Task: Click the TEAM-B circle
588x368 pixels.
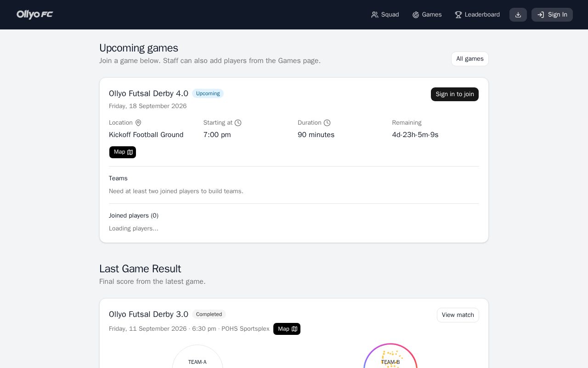Action: [390, 356]
